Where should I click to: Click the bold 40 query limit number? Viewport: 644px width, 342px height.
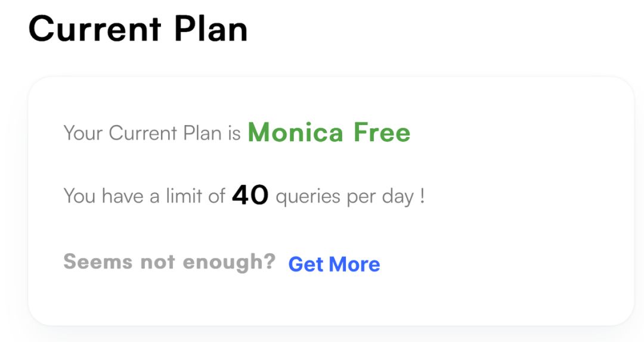pyautogui.click(x=250, y=195)
